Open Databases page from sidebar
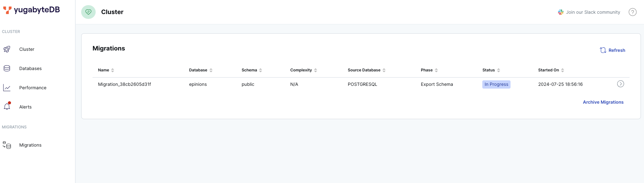Screen dimensions: 644x183 point(30,69)
